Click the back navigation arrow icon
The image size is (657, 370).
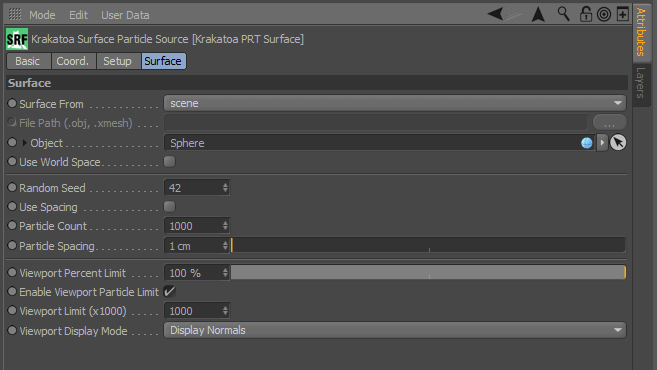495,14
